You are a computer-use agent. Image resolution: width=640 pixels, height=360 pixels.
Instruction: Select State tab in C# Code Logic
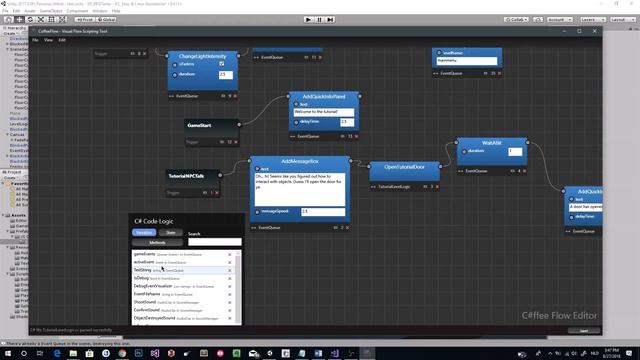click(x=171, y=233)
